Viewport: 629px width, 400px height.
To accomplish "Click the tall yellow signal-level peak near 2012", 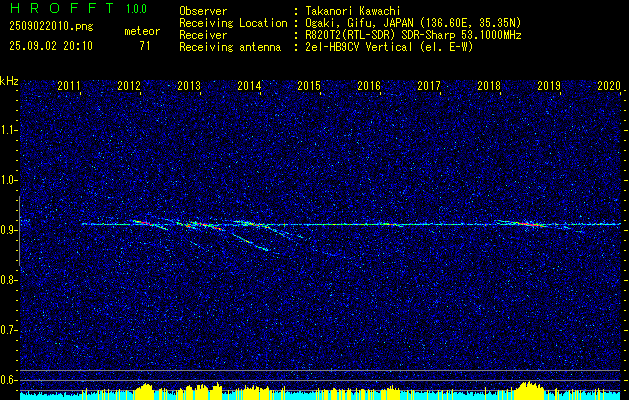I will (x=145, y=391).
